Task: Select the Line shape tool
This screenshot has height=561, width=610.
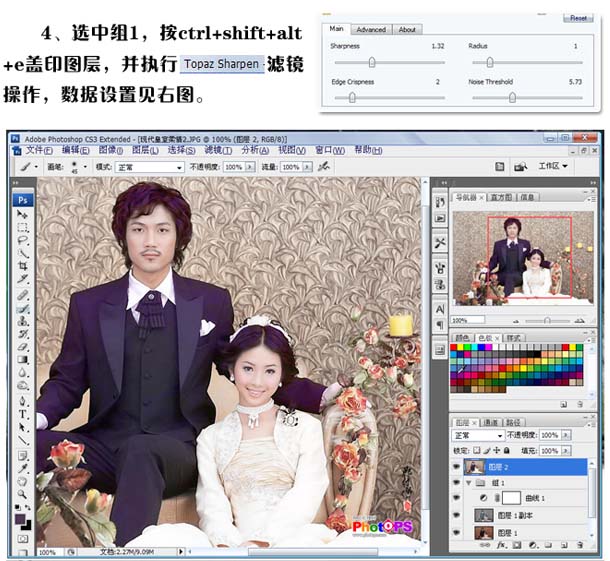Action: [22, 440]
